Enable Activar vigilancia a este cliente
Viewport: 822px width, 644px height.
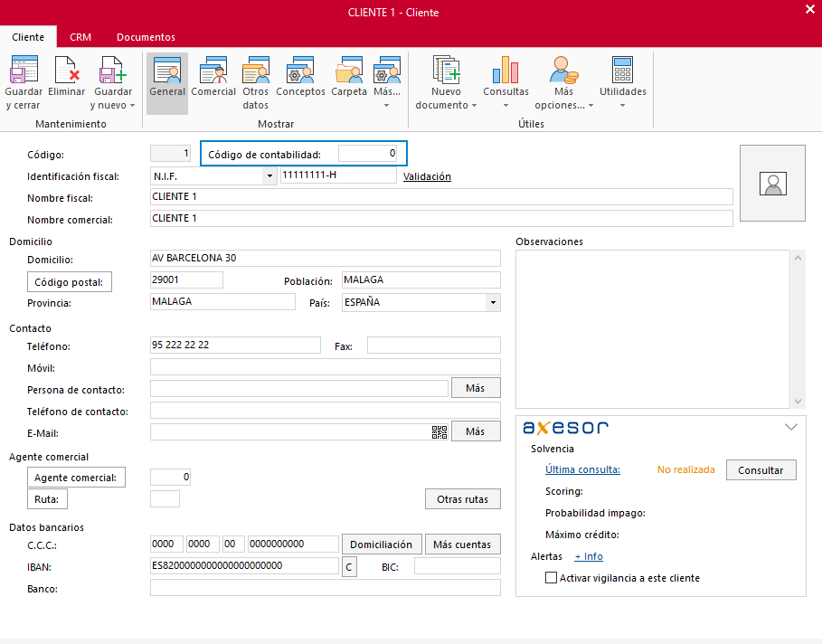552,578
